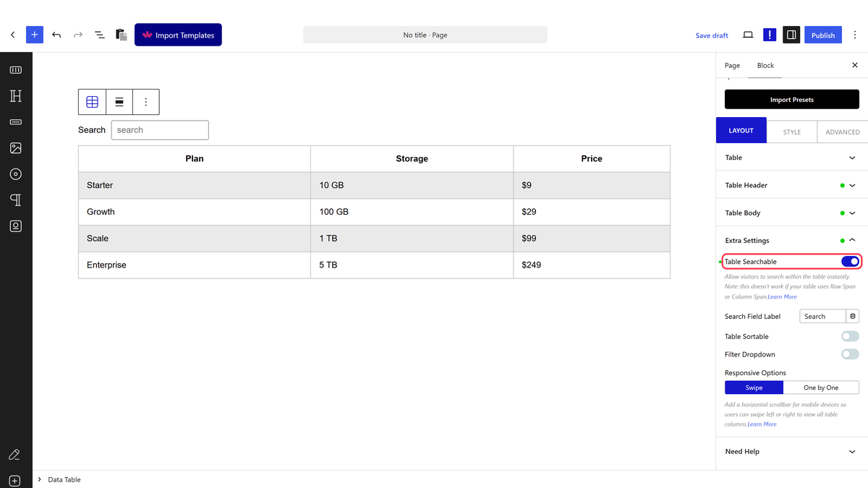Open the LAYOUT tab
This screenshot has height=488, width=868.
(x=741, y=130)
